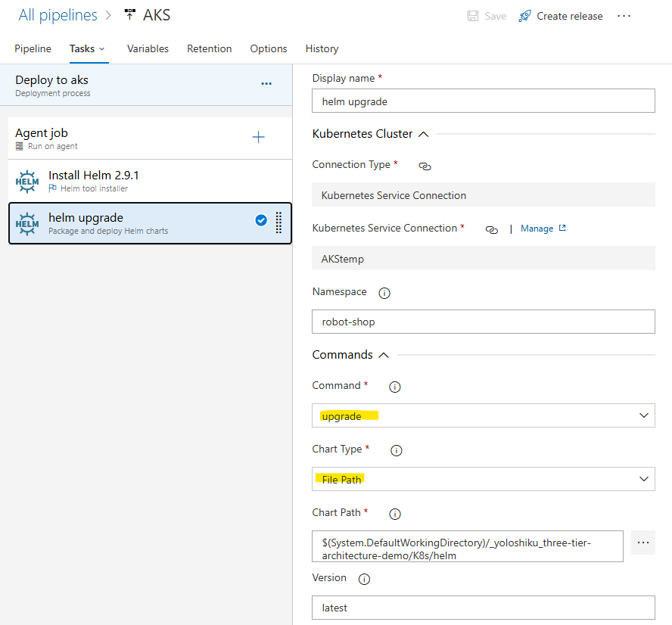
Task: Open the Chart Type dropdown
Action: (483, 479)
